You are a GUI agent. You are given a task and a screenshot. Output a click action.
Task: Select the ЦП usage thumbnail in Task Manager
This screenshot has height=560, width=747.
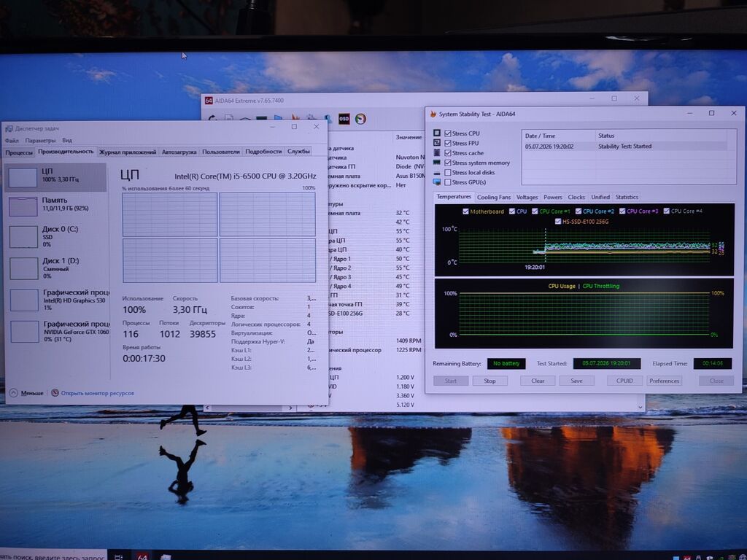tap(23, 178)
